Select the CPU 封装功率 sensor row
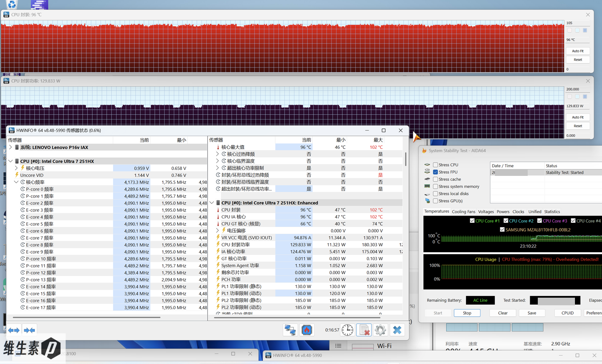602x364 pixels. click(x=306, y=245)
